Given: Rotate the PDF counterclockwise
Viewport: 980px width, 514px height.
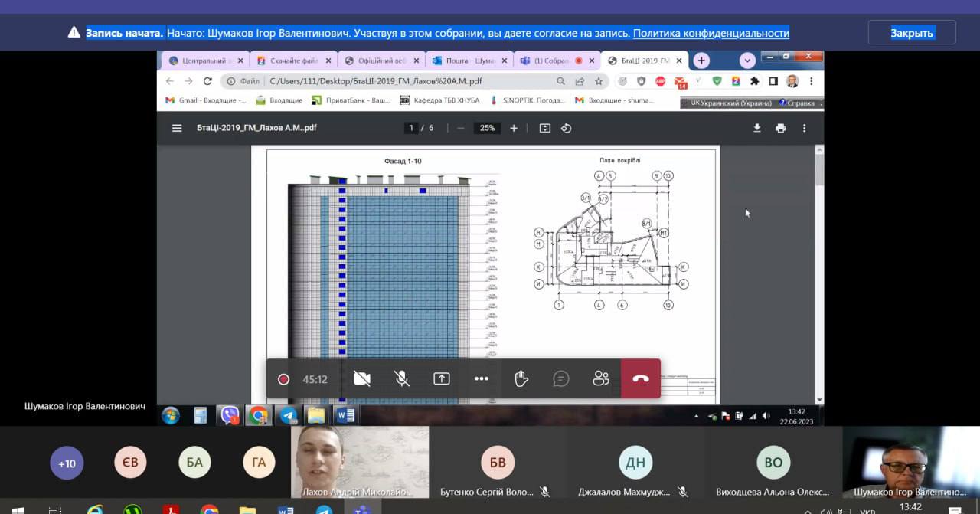Looking at the screenshot, I should pos(567,128).
